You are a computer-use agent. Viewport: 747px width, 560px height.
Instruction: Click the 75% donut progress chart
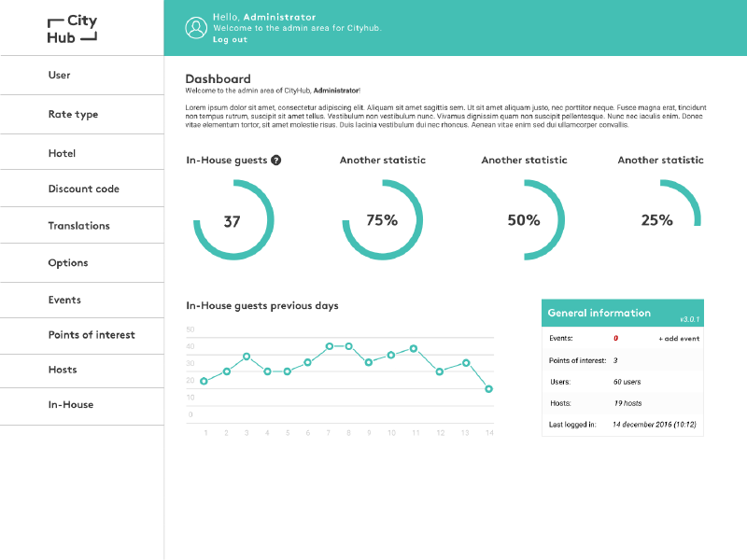click(x=383, y=218)
